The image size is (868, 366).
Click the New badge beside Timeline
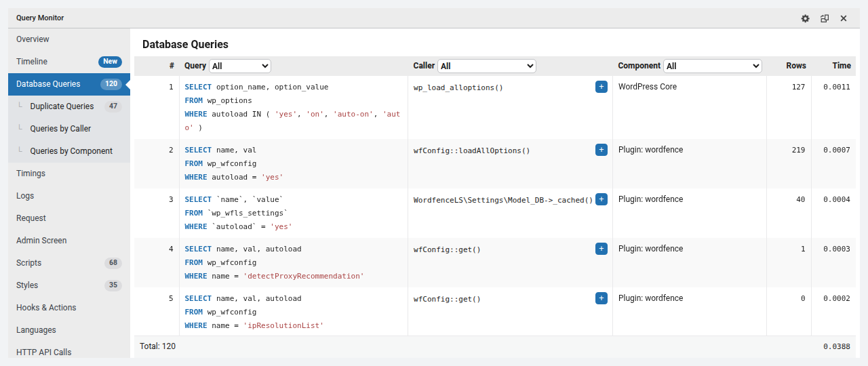(x=110, y=62)
